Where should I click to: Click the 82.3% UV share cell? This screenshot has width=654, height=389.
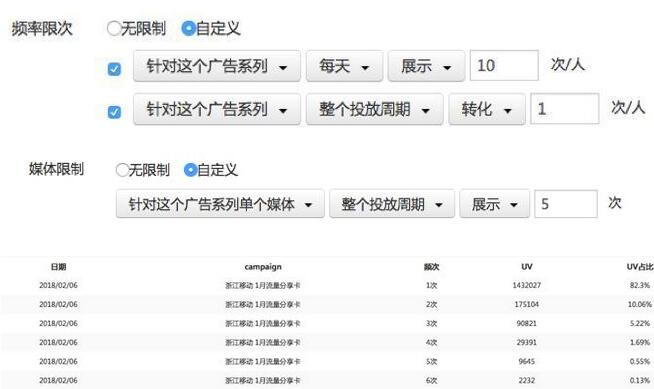point(640,285)
